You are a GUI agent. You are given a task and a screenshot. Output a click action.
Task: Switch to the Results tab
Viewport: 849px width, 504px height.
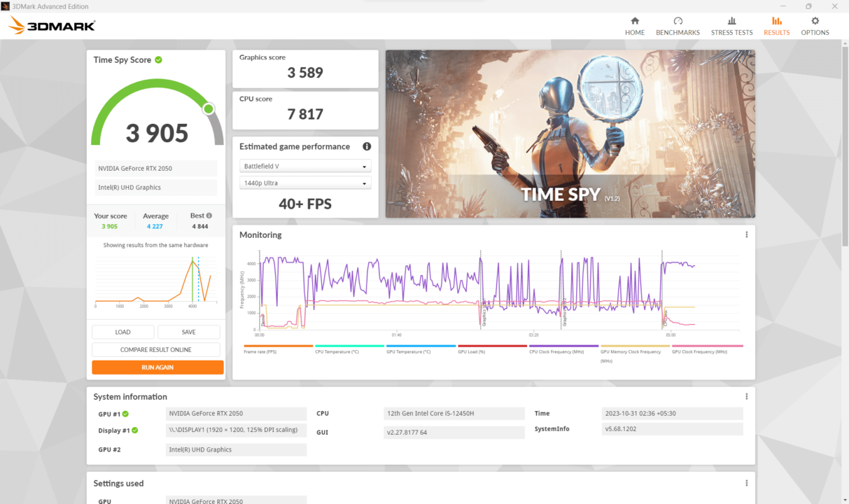point(776,26)
